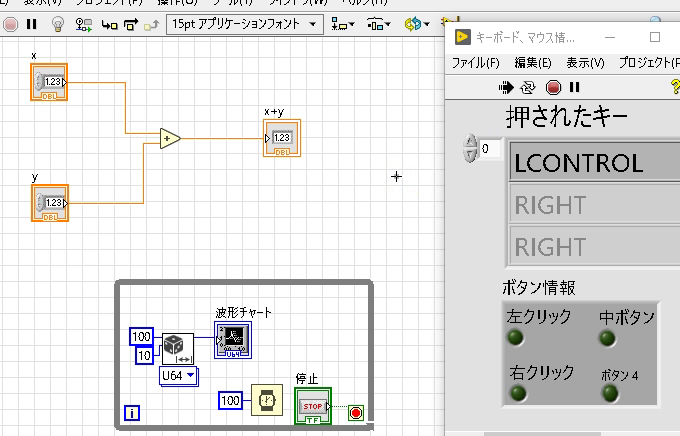Maximize the front panel window
This screenshot has height=436, width=680.
(x=655, y=37)
